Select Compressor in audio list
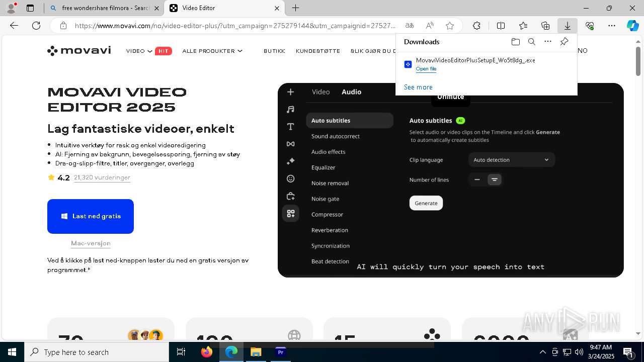 click(x=328, y=214)
